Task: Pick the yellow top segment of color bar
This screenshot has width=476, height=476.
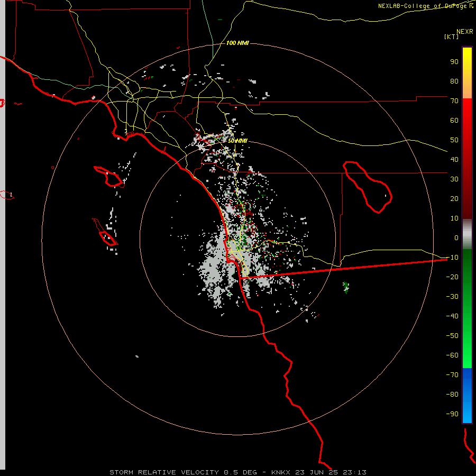Action: tap(467, 73)
